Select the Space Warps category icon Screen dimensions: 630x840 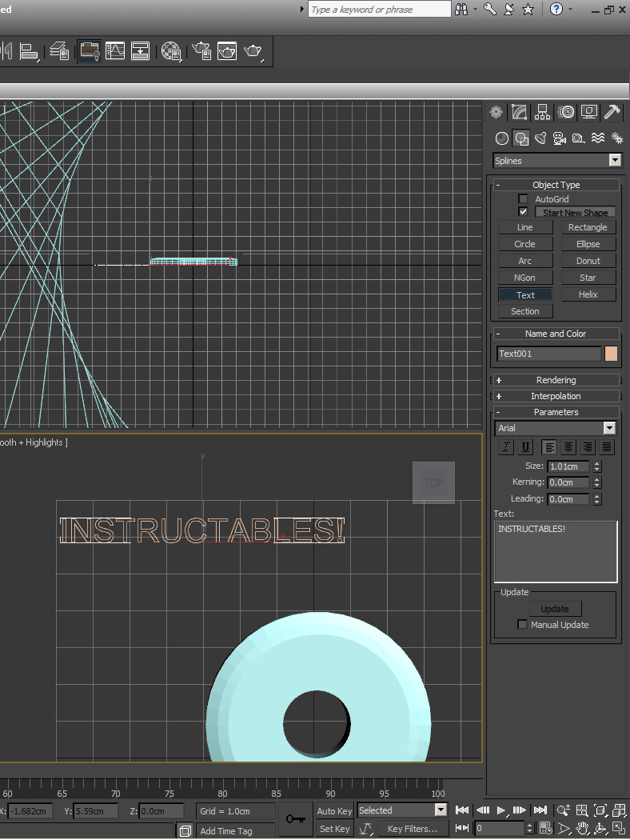598,138
